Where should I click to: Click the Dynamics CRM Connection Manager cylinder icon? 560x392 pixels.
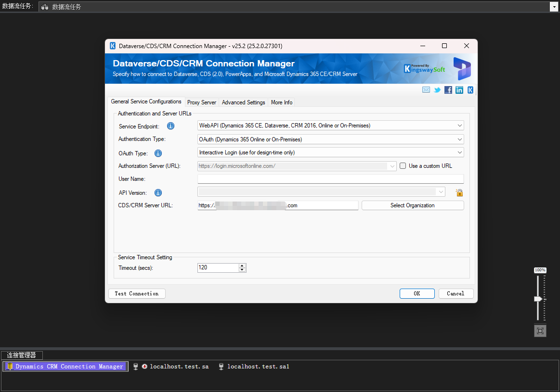(10, 367)
